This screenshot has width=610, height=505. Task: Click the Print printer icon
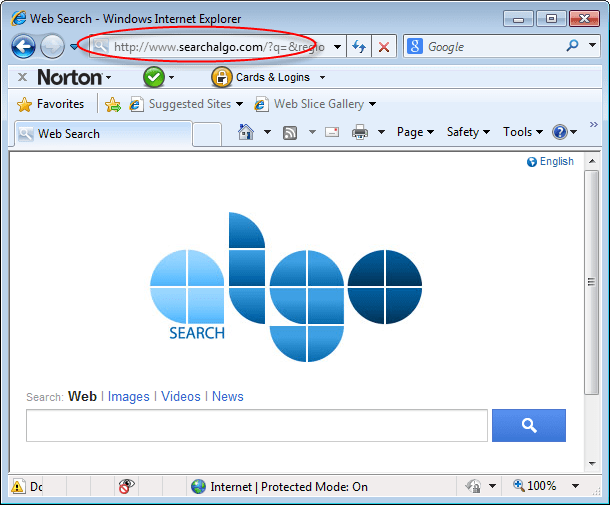point(359,132)
